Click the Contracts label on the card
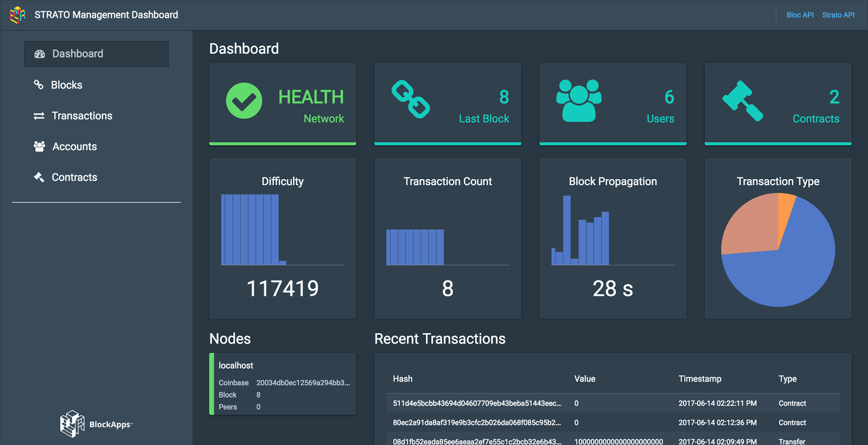Screen dimensions: 868x445 tap(816, 119)
